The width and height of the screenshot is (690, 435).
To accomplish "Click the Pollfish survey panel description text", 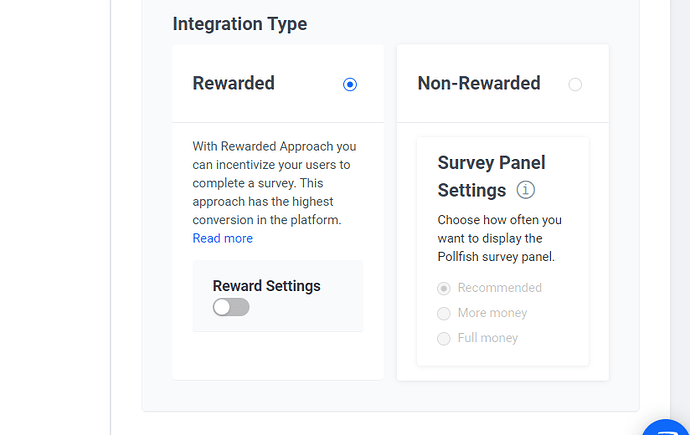I will [x=499, y=238].
